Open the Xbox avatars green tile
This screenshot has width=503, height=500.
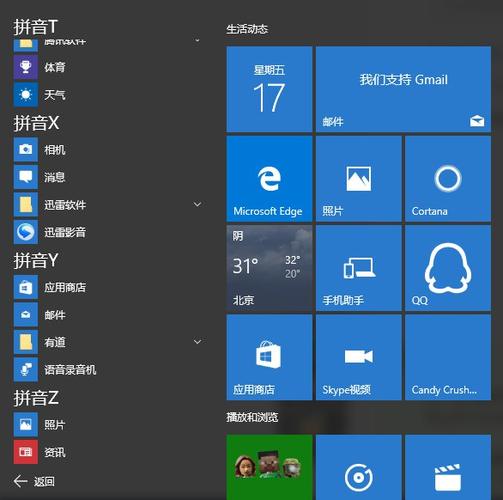(x=269, y=467)
